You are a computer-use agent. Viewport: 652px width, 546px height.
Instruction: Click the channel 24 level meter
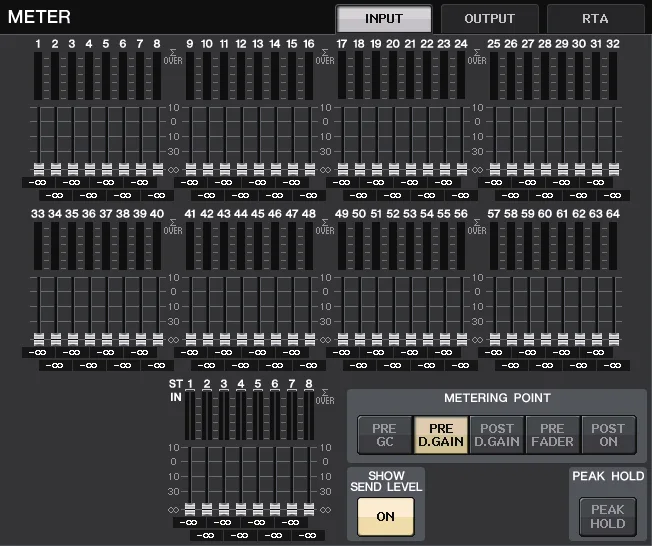[461, 76]
